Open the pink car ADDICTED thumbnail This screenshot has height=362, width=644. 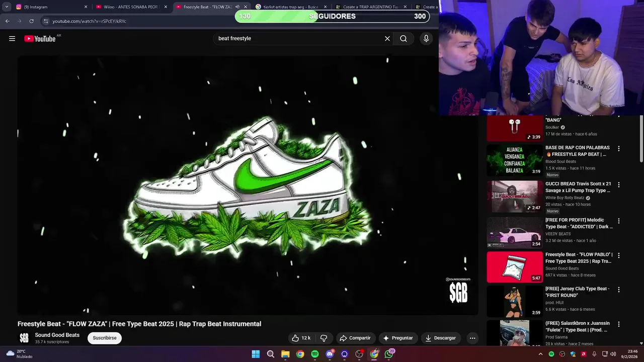(515, 232)
